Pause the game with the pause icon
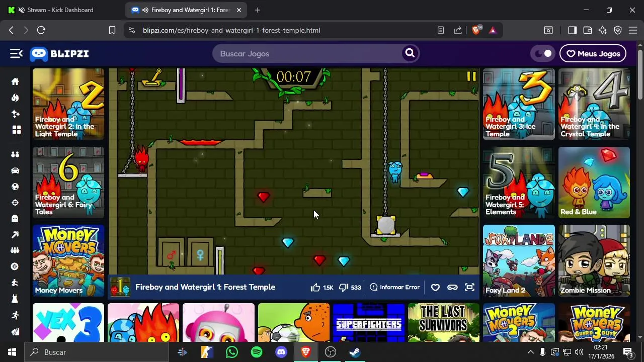Image resolution: width=644 pixels, height=362 pixels. (471, 76)
